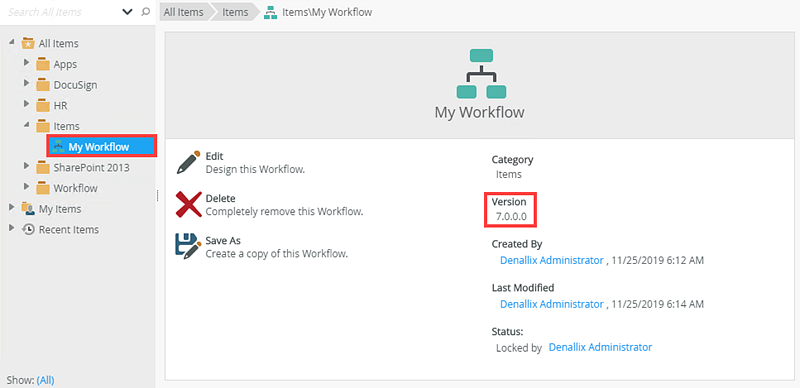This screenshot has height=388, width=800.
Task: Click the Recent Items clock icon
Action: (x=28, y=229)
